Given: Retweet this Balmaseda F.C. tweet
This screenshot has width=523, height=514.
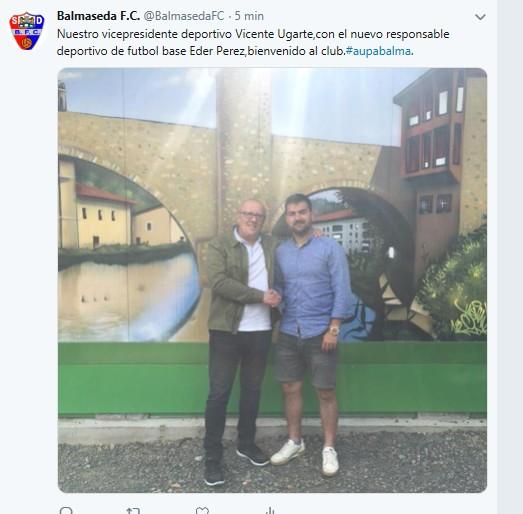Looking at the screenshot, I should (x=133, y=511).
